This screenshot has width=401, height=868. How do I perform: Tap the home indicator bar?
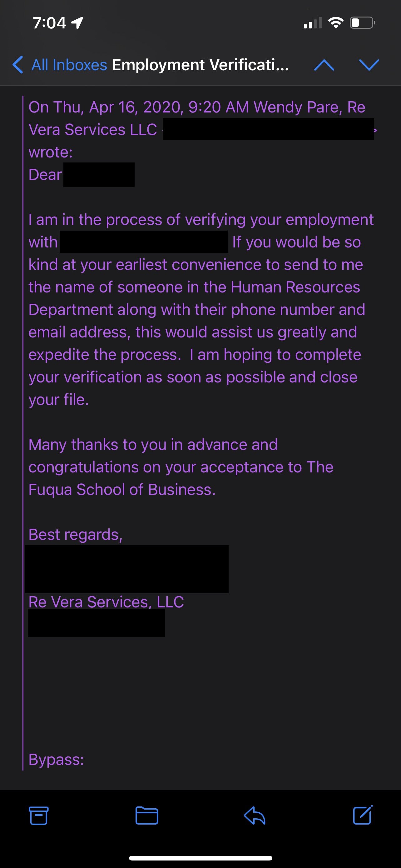coord(200,858)
